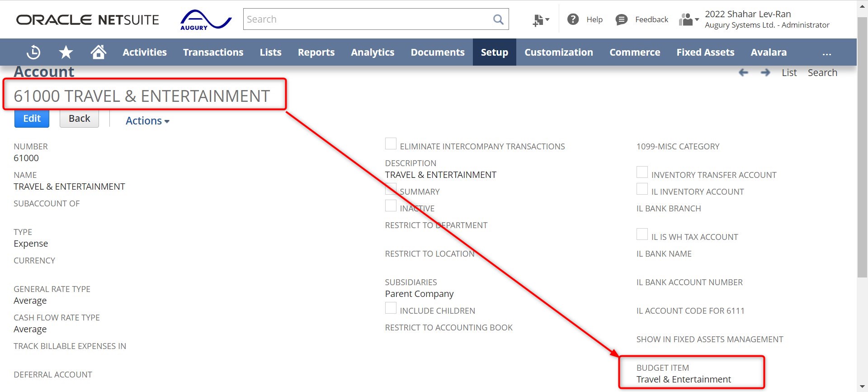Toggle Inventory Transfer Account checkbox
868x392 pixels.
[x=642, y=172]
